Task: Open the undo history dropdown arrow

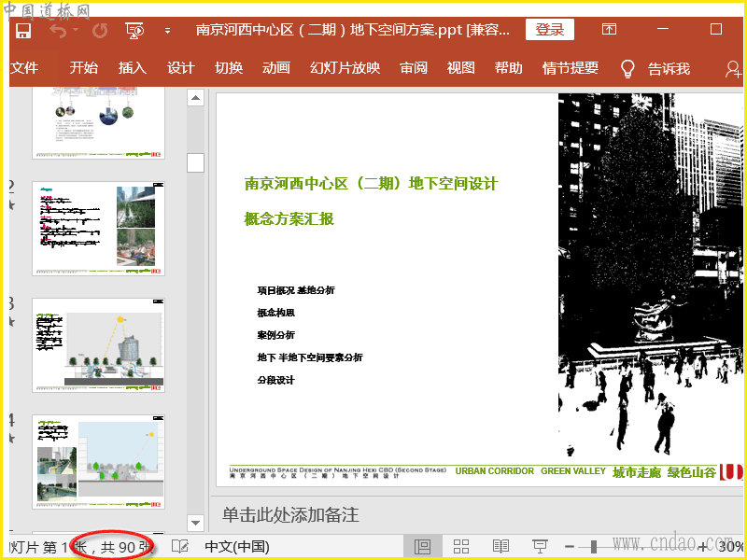Action: click(76, 30)
